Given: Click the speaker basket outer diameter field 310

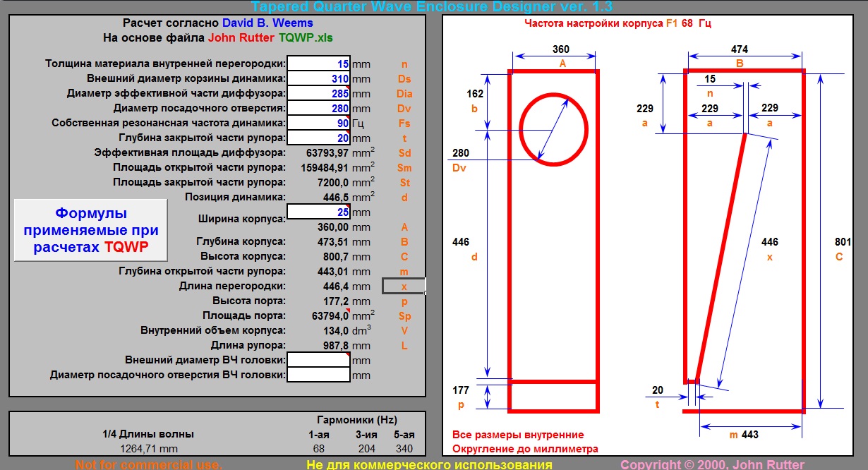Looking at the screenshot, I should [319, 78].
